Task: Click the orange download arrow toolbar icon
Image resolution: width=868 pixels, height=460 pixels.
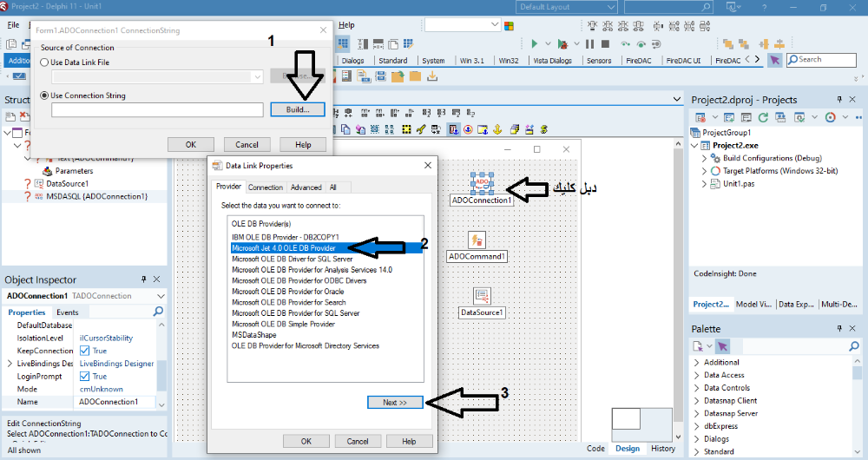Action: point(432,76)
